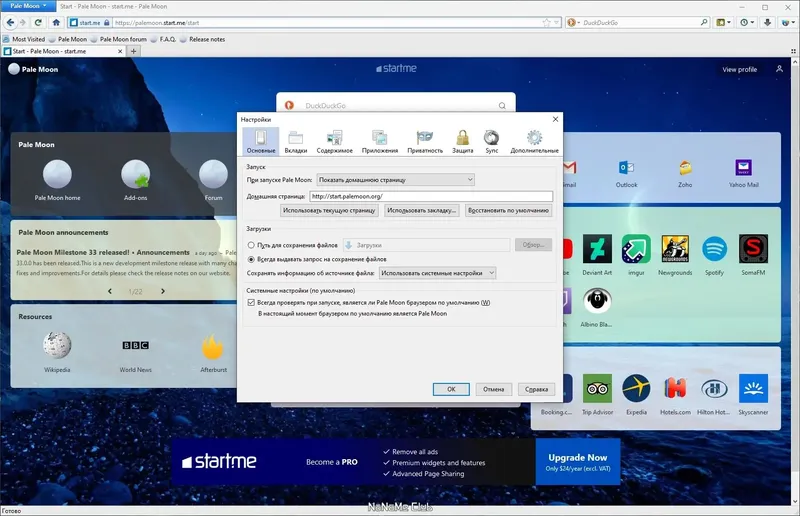Reload page with toolbar refresh icon
The height and width of the screenshot is (516, 800).
[x=38, y=22]
